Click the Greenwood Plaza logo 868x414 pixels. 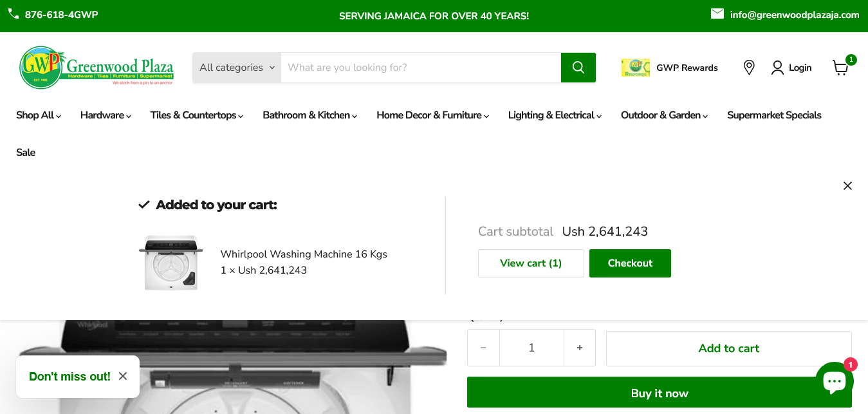[97, 67]
